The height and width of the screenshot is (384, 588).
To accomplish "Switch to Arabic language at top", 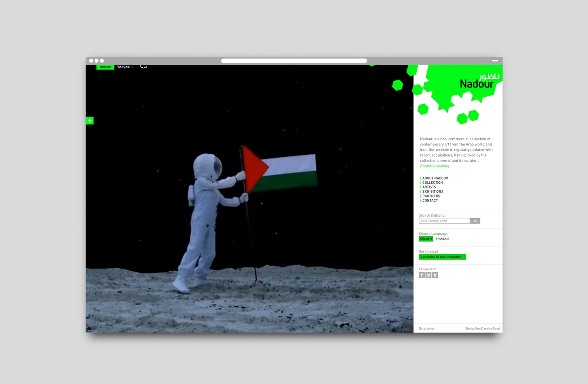I will (x=143, y=67).
